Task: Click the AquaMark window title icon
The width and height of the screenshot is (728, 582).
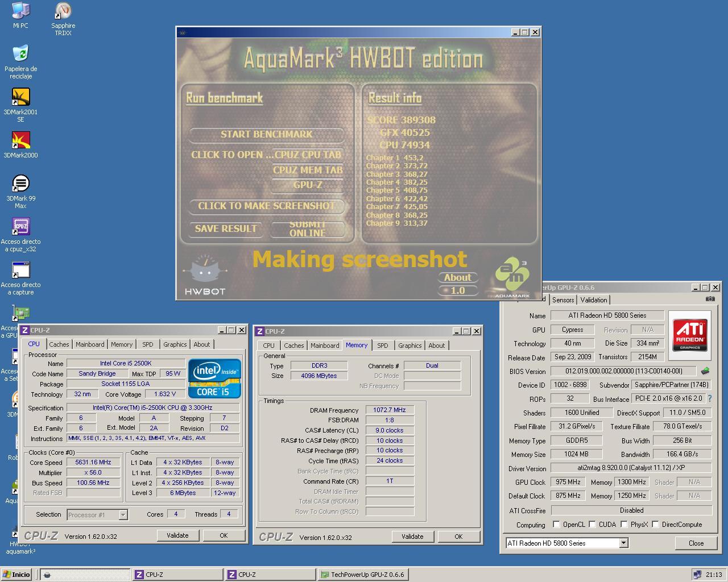Action: click(182, 32)
